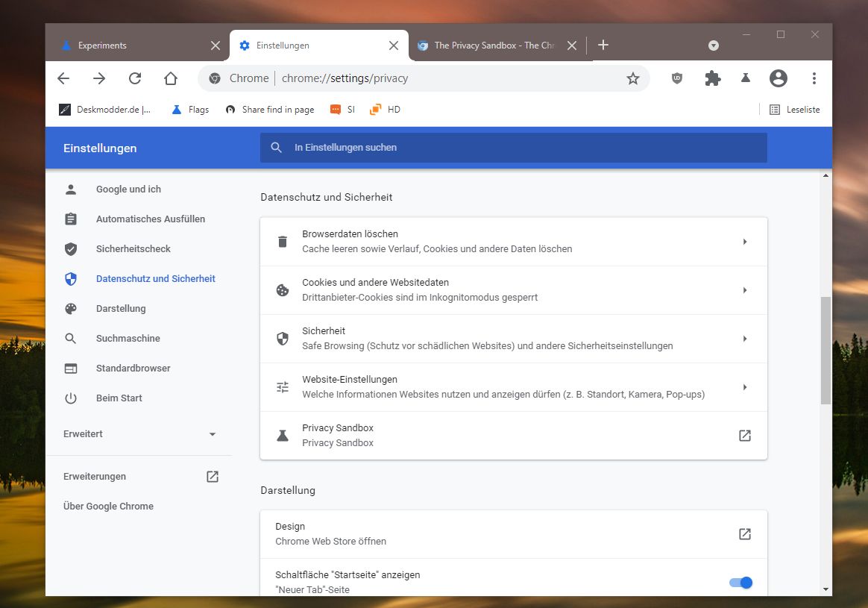Open Chrome Web Store via Design link icon

(x=745, y=534)
